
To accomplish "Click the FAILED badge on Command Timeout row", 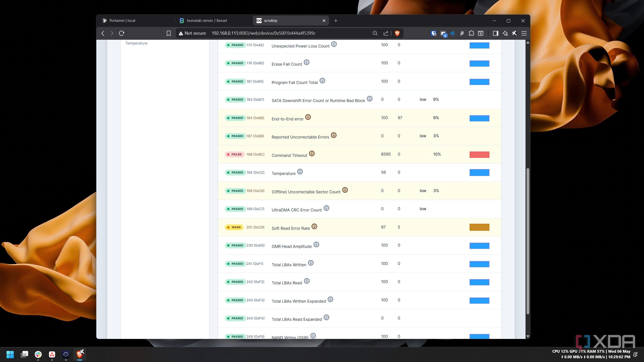I will [234, 154].
